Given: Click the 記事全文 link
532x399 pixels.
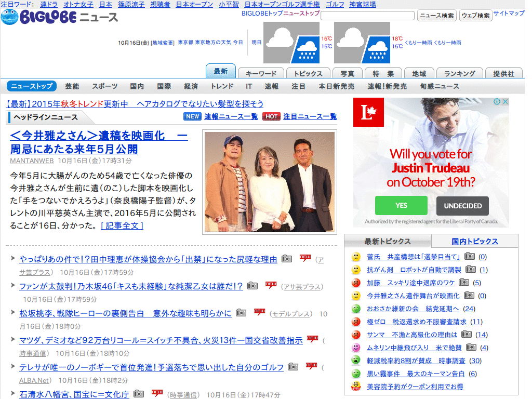Looking at the screenshot, I should [122, 225].
